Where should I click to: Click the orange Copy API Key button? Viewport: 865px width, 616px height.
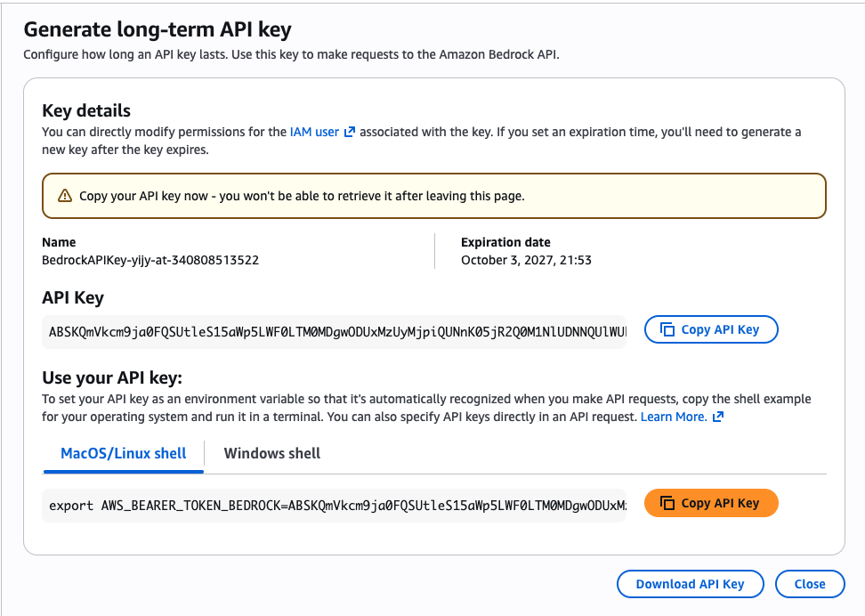[711, 503]
